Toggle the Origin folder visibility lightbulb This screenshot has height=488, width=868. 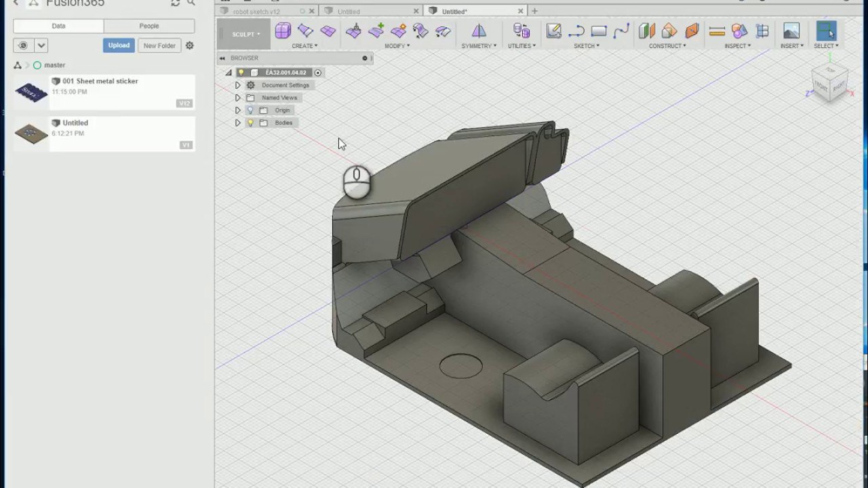[250, 110]
